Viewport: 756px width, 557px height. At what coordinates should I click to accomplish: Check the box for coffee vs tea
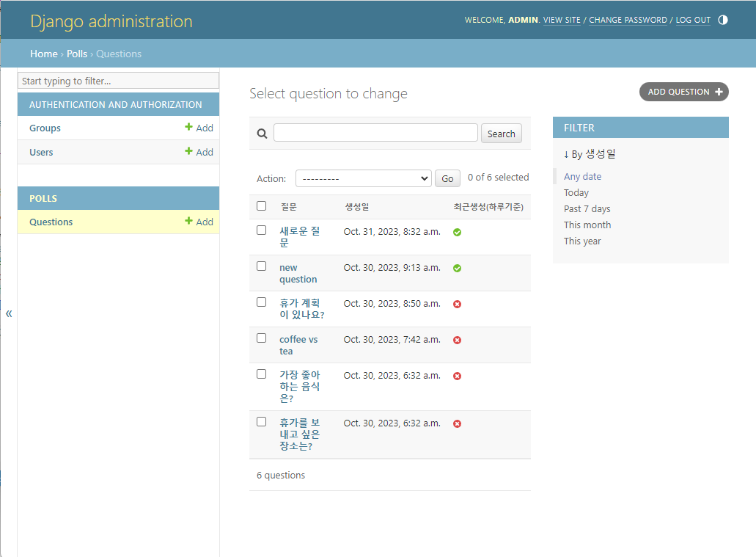click(261, 338)
